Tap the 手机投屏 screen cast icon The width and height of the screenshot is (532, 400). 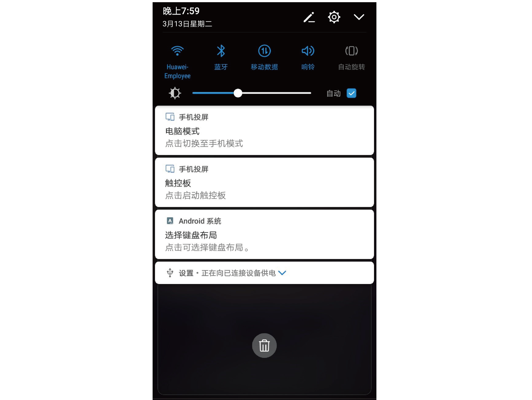pyautogui.click(x=170, y=117)
